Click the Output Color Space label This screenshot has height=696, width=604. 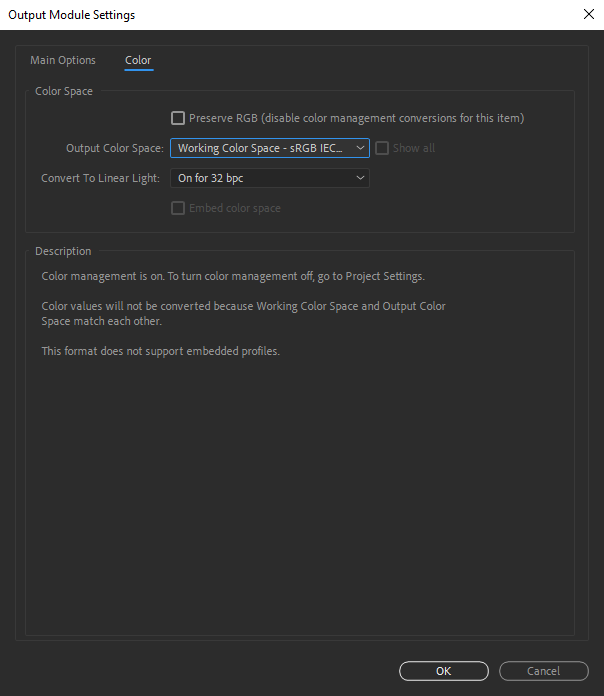point(114,148)
